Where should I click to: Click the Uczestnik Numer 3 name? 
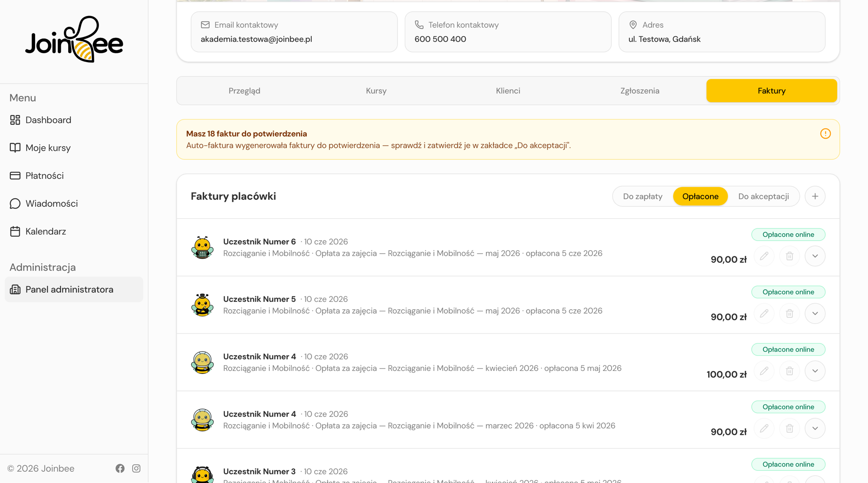259,471
